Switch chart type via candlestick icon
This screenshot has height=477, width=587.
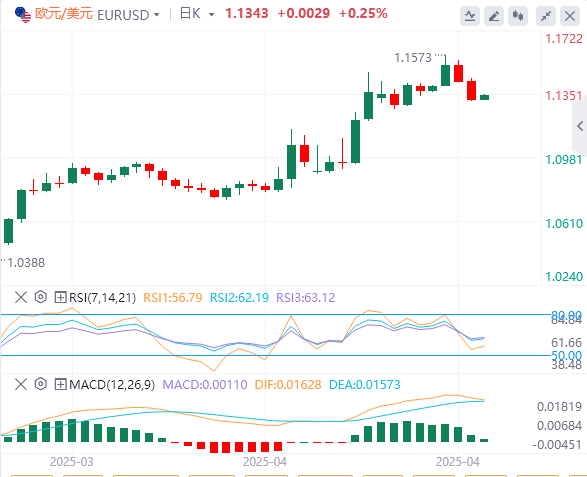click(x=518, y=16)
